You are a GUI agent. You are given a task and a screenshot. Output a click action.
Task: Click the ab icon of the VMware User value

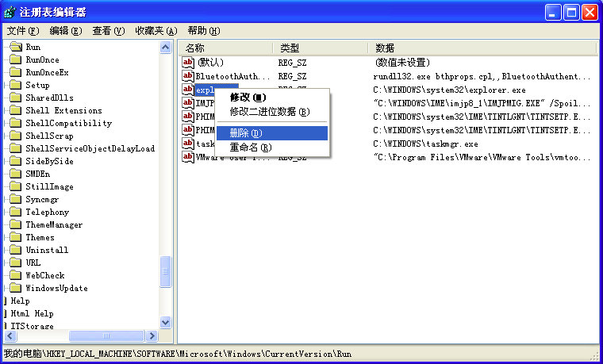[x=188, y=157]
